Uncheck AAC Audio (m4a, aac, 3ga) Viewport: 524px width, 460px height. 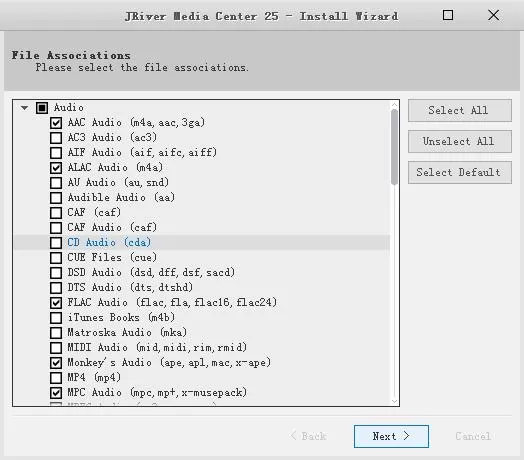point(56,123)
